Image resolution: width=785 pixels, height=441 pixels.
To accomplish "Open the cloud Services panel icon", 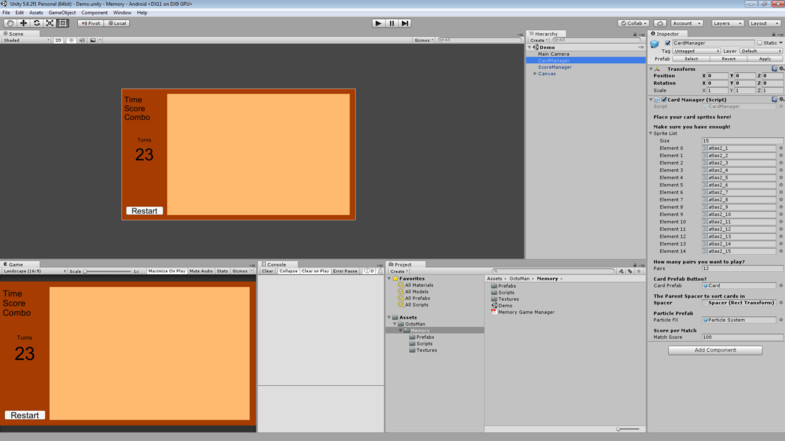I will [x=660, y=23].
